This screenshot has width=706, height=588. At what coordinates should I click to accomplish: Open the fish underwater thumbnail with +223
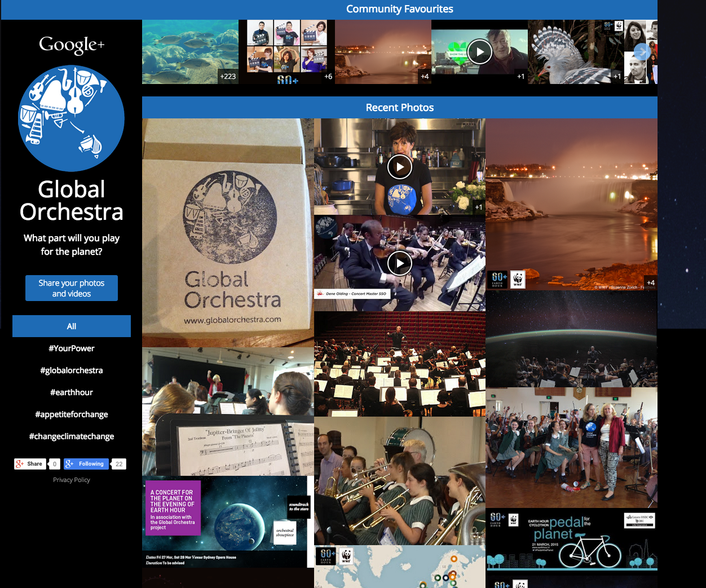point(190,52)
